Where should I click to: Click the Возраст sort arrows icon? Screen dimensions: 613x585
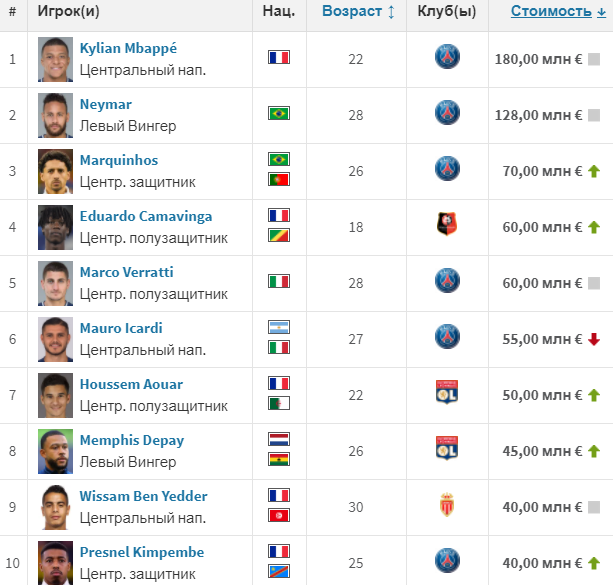point(391,12)
